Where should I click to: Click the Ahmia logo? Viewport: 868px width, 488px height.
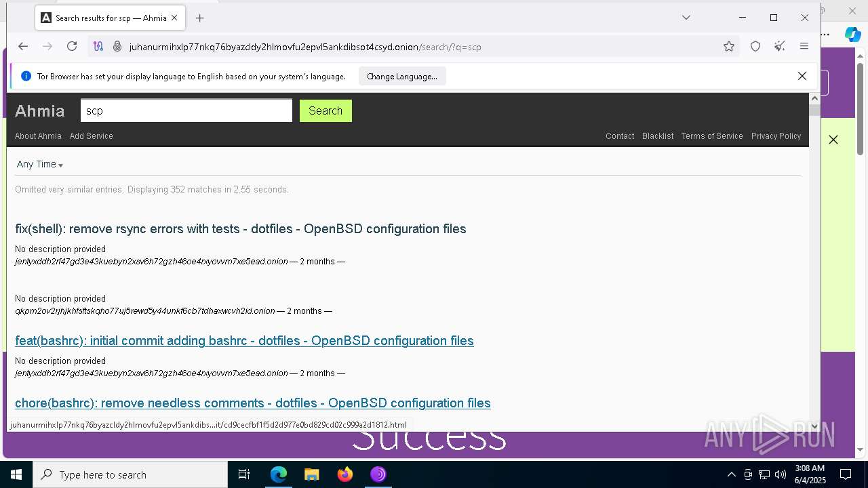click(x=40, y=111)
